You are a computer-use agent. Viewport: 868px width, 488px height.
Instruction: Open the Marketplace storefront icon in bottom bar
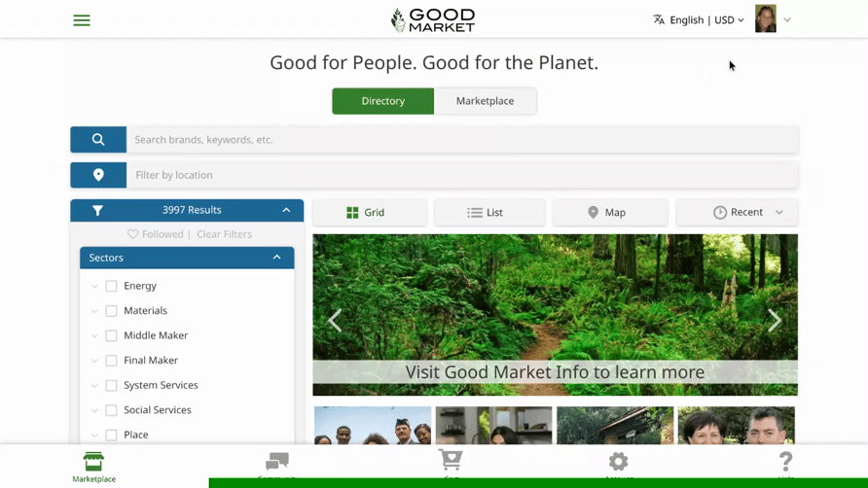(x=93, y=462)
